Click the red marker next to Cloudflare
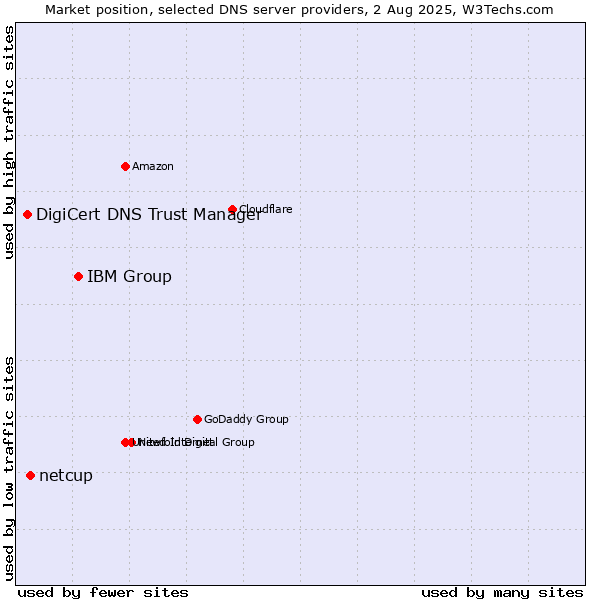This screenshot has height=600, width=600. click(232, 209)
